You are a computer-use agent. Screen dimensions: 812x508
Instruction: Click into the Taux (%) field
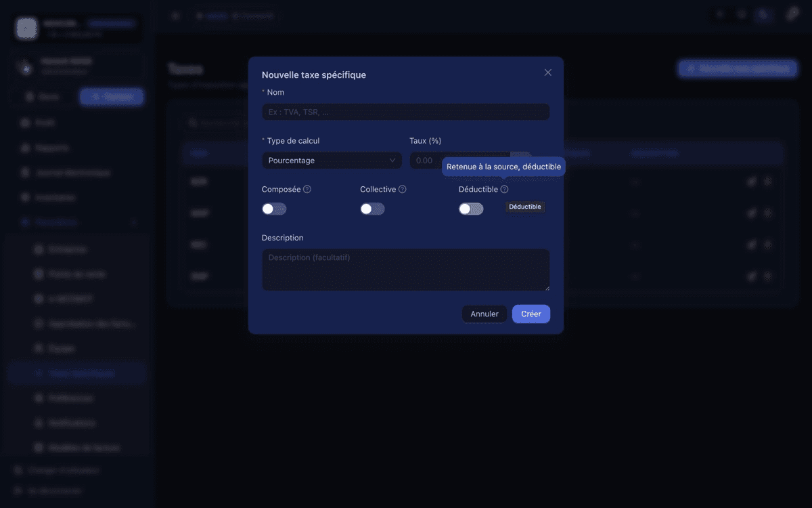tap(460, 161)
